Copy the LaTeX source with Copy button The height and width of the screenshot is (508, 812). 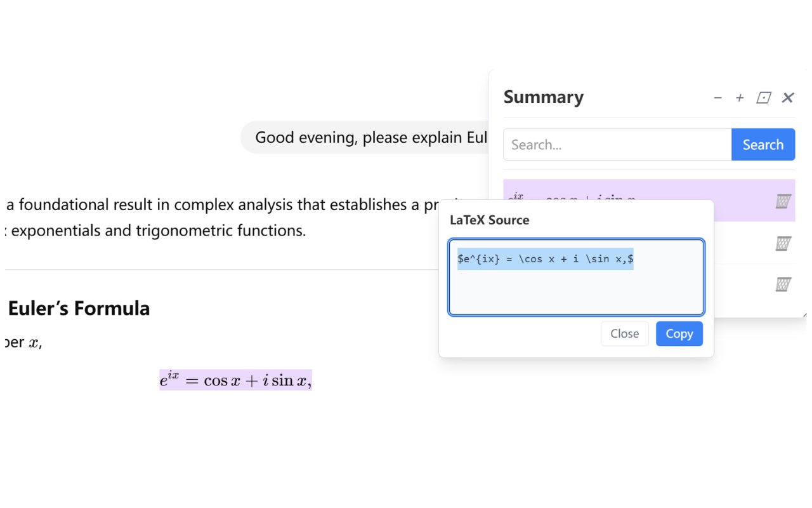tap(679, 334)
